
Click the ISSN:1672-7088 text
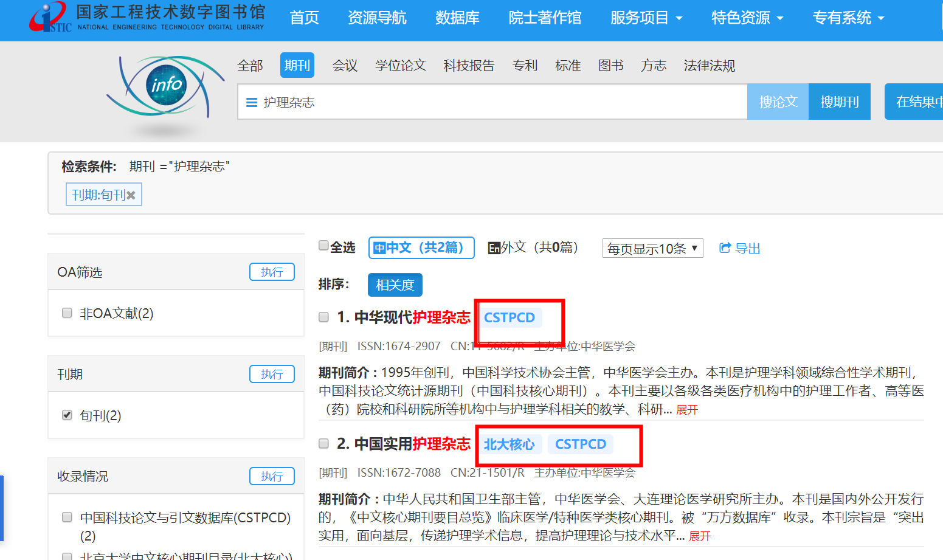pyautogui.click(x=399, y=472)
